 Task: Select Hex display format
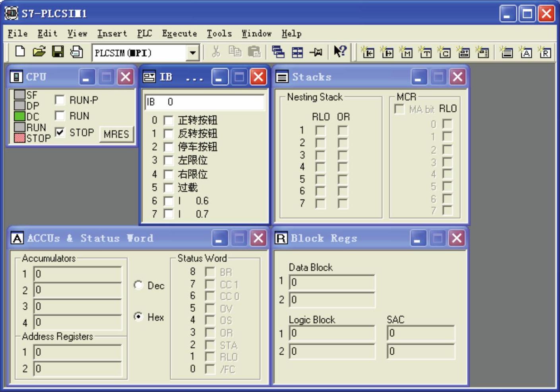138,316
